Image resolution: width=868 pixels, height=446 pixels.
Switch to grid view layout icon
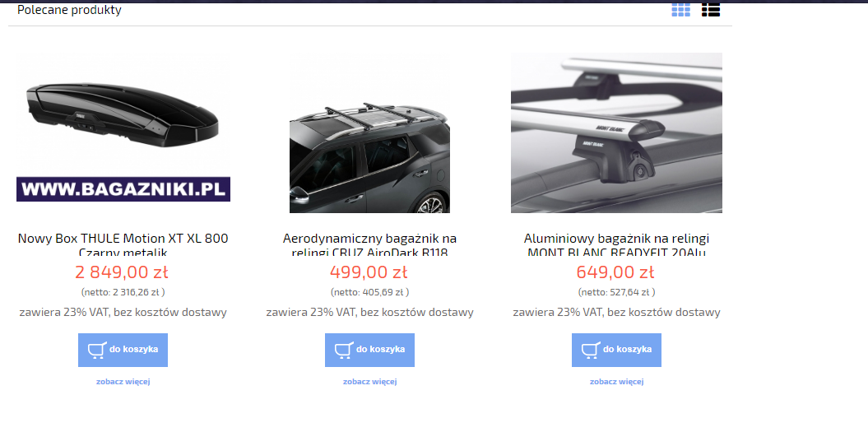[681, 9]
